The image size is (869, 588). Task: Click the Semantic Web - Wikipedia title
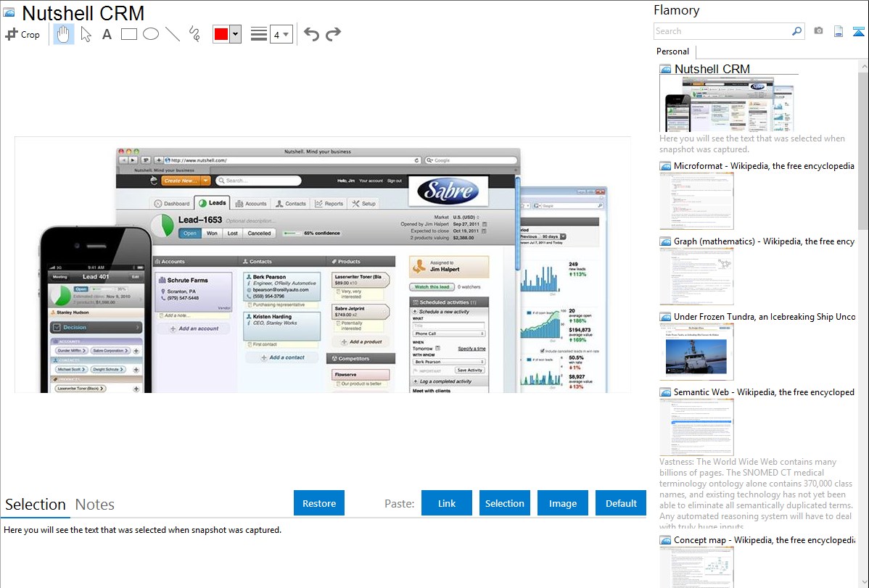click(764, 392)
